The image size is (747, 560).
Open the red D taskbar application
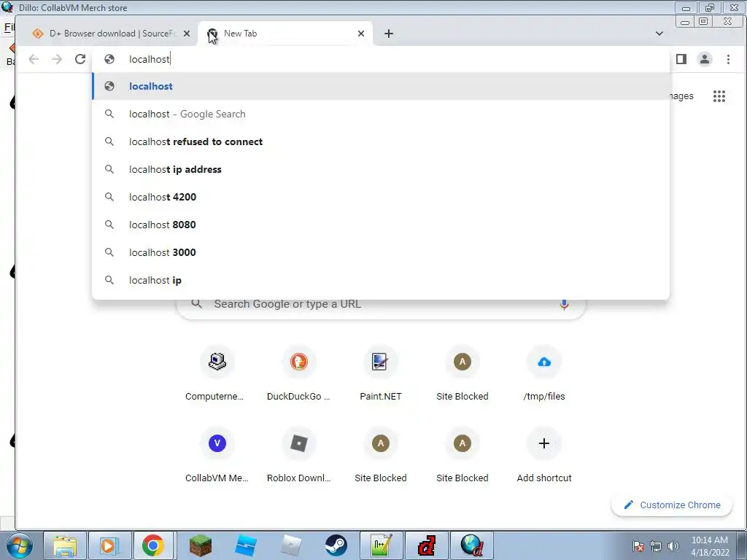pos(427,545)
